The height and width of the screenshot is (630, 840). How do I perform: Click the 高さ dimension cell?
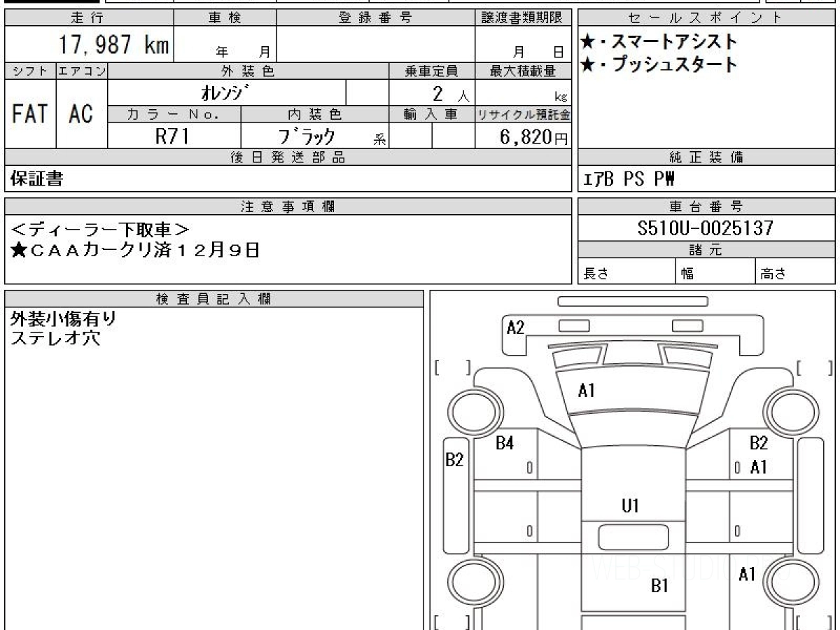click(795, 272)
